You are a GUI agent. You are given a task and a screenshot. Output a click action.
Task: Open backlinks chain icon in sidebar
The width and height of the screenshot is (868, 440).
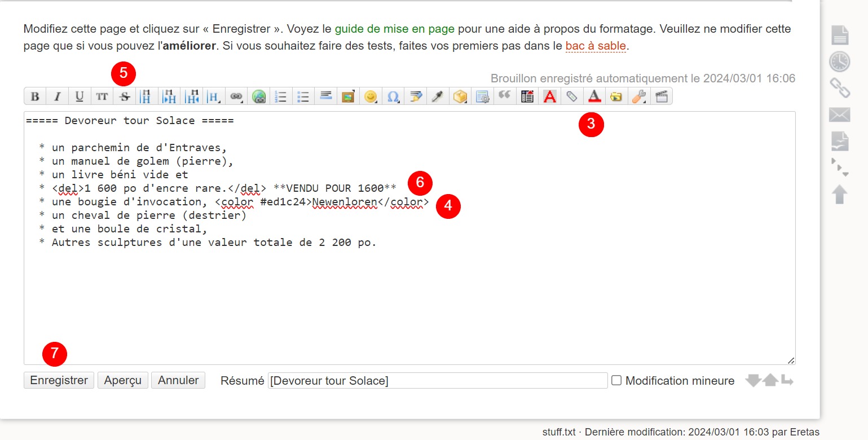tap(839, 88)
